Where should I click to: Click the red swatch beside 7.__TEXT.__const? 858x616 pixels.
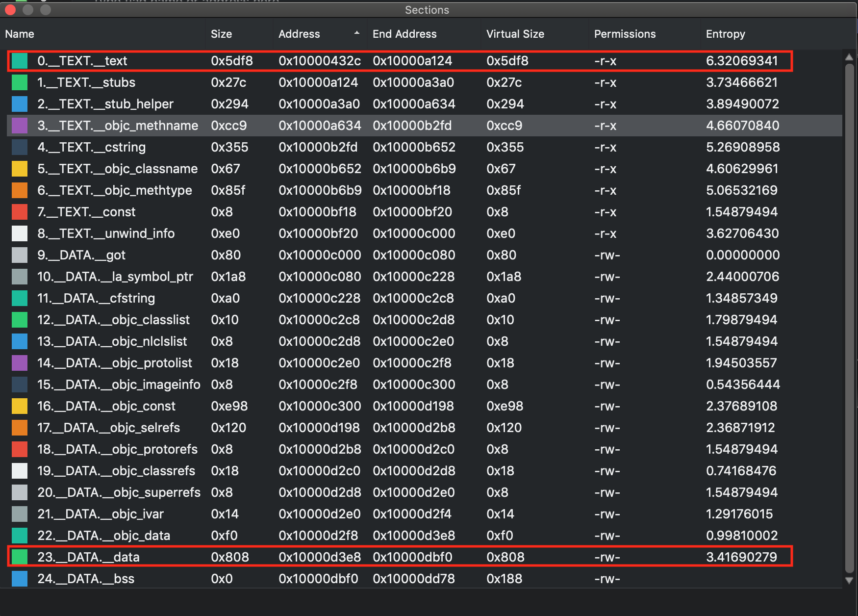point(19,212)
